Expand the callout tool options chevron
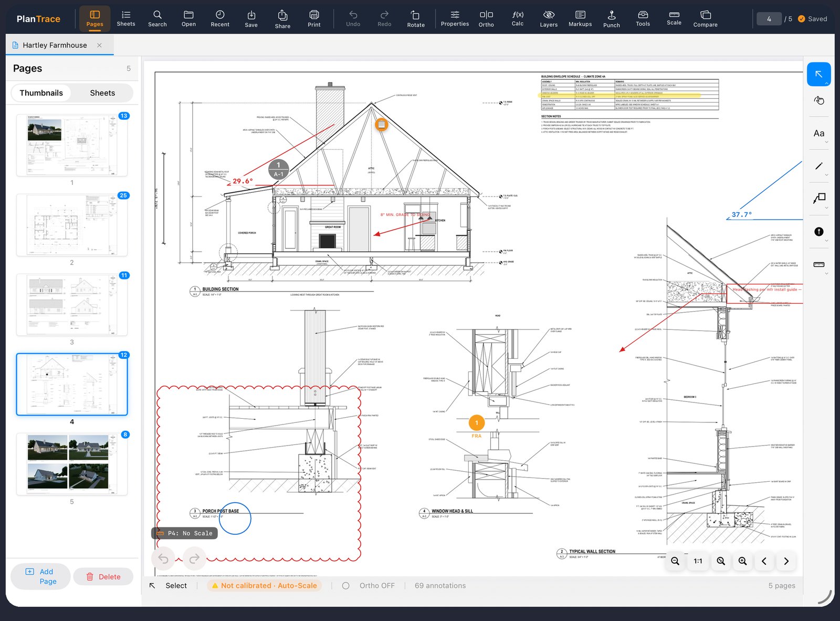The width and height of the screenshot is (840, 621). (826, 208)
